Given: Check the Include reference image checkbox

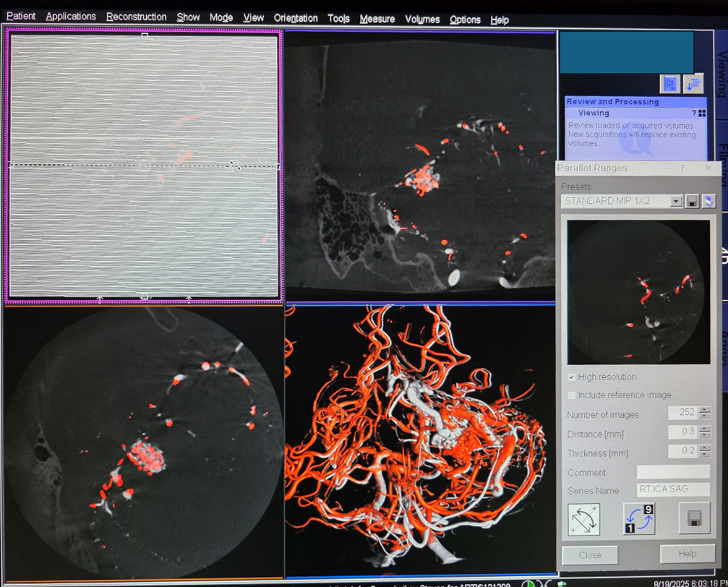Looking at the screenshot, I should click(x=572, y=395).
